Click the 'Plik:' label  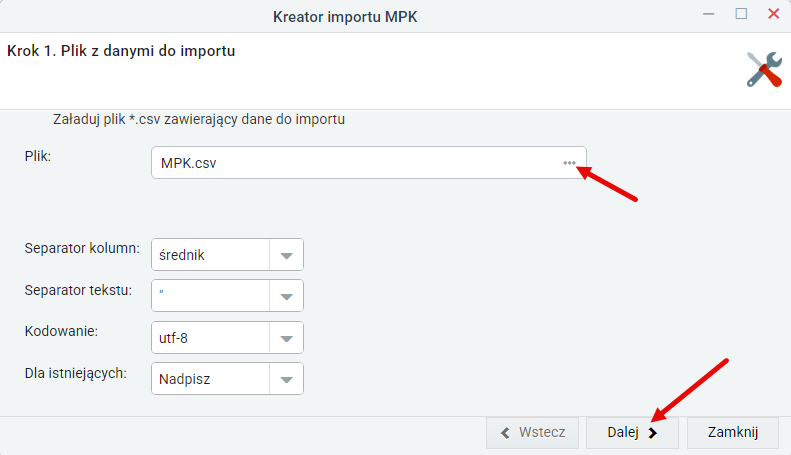[38, 156]
